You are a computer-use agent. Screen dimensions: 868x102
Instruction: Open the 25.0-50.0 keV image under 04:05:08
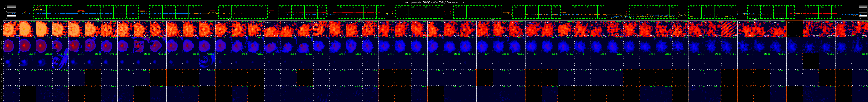[11, 77]
